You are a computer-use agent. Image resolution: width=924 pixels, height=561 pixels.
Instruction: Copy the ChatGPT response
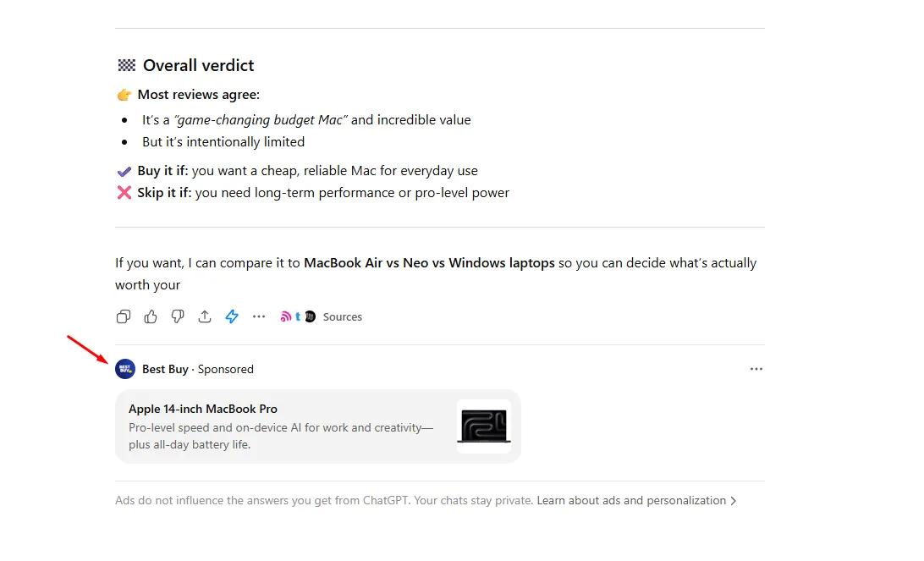tap(124, 316)
